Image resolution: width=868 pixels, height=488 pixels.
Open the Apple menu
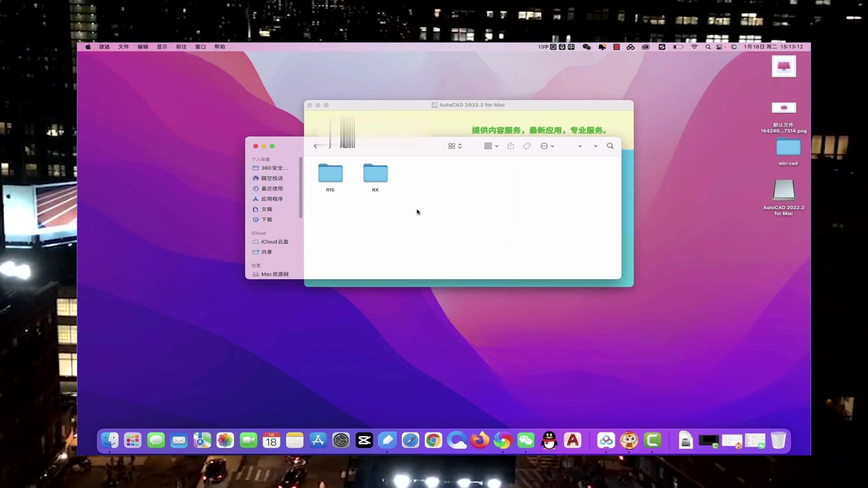click(88, 47)
